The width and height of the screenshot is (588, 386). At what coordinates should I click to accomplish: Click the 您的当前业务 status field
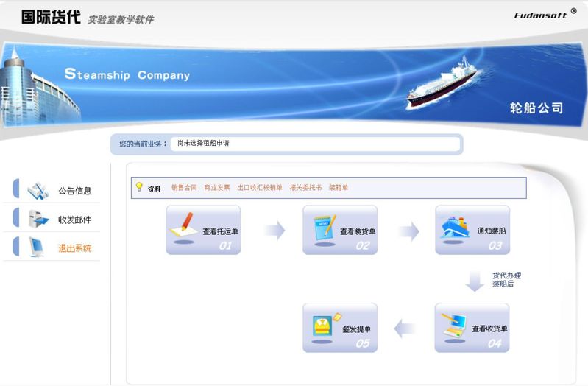(316, 144)
